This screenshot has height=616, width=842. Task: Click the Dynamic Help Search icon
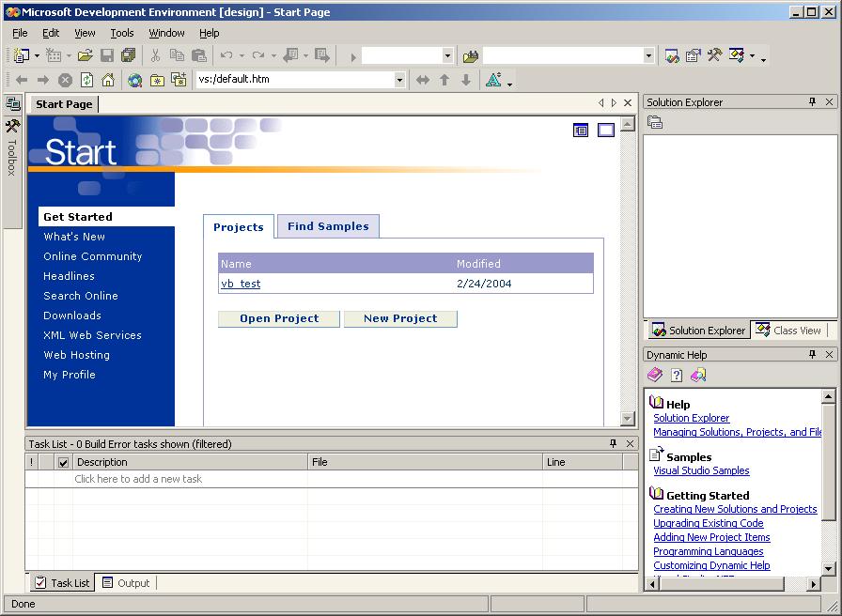click(698, 375)
